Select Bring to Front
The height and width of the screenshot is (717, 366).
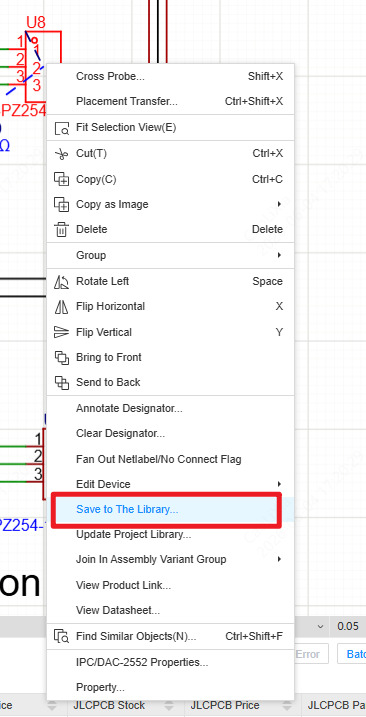[x=170, y=357]
